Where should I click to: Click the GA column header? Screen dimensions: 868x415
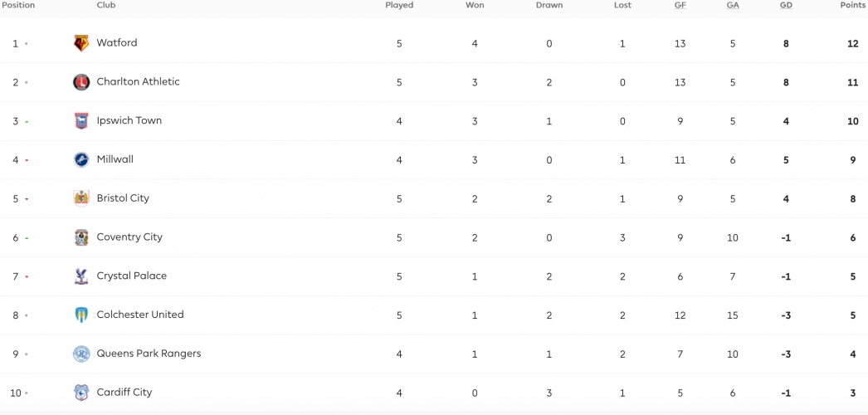733,5
